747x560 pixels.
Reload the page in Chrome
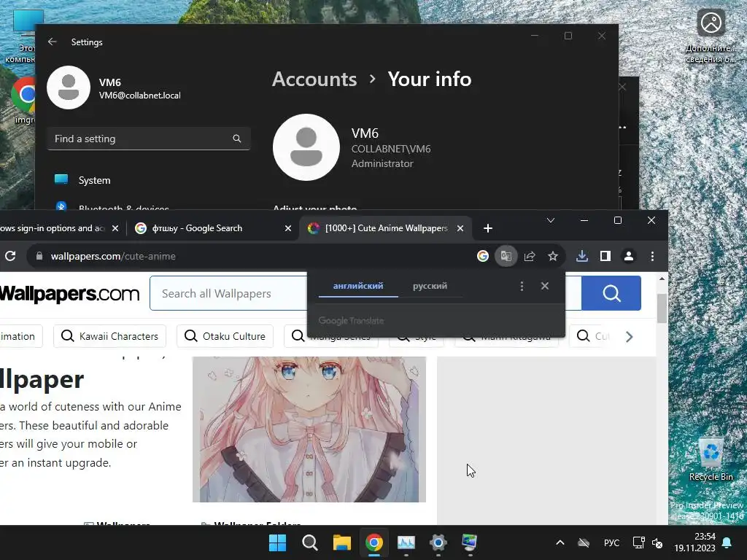10,256
